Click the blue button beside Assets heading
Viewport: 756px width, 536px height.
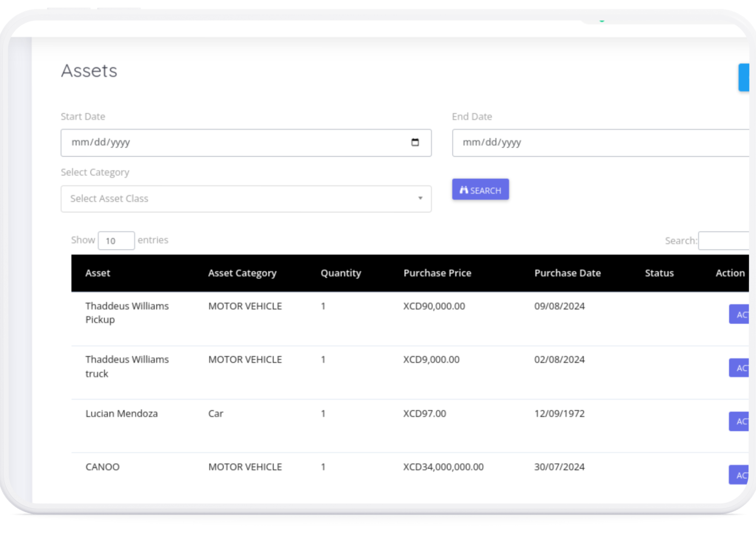point(743,77)
